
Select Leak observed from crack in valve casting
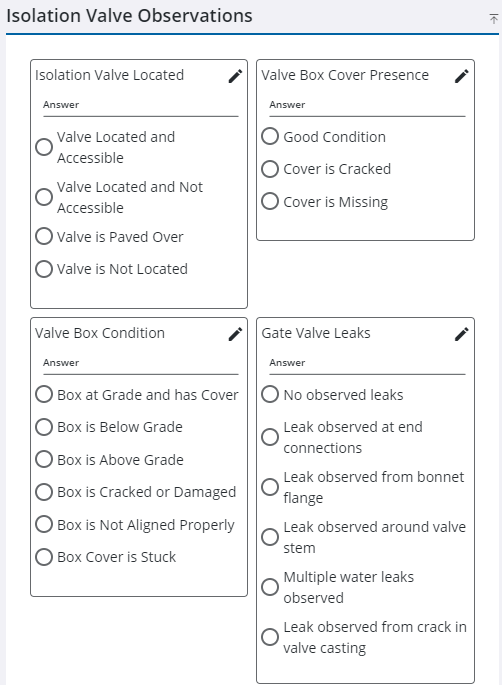pyautogui.click(x=270, y=637)
